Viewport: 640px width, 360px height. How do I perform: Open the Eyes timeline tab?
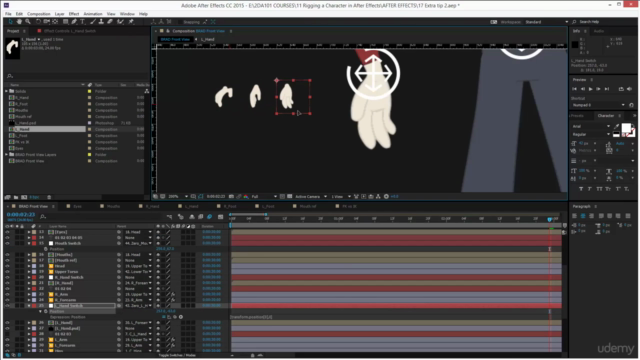click(x=77, y=207)
